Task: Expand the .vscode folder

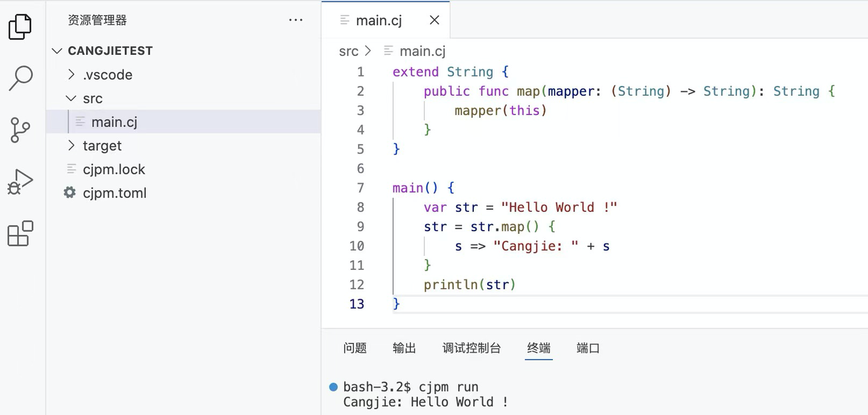Action: pyautogui.click(x=72, y=75)
